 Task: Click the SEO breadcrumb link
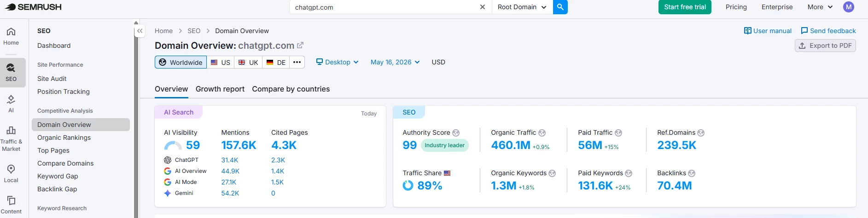point(194,31)
